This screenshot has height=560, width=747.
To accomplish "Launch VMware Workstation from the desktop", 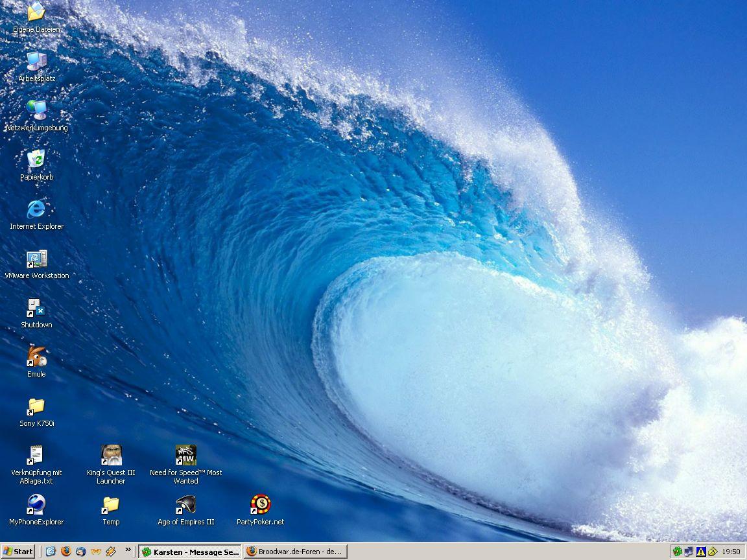I will coord(36,259).
